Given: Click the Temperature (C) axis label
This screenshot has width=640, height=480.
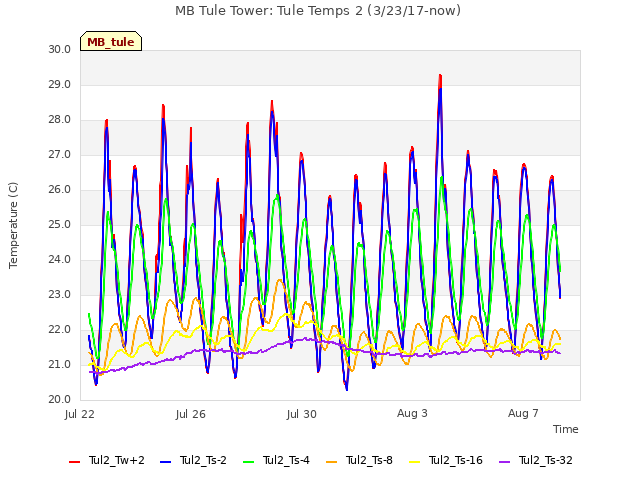Looking at the screenshot, I should [13, 225].
